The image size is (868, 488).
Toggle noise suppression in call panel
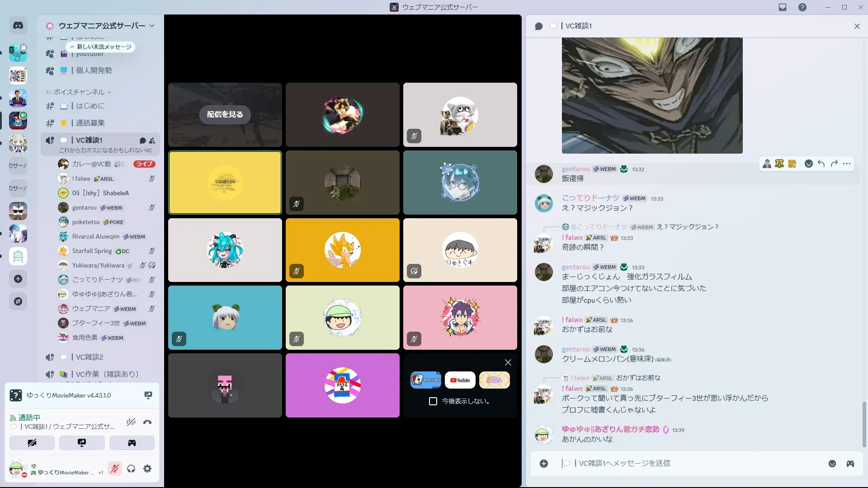[131, 422]
